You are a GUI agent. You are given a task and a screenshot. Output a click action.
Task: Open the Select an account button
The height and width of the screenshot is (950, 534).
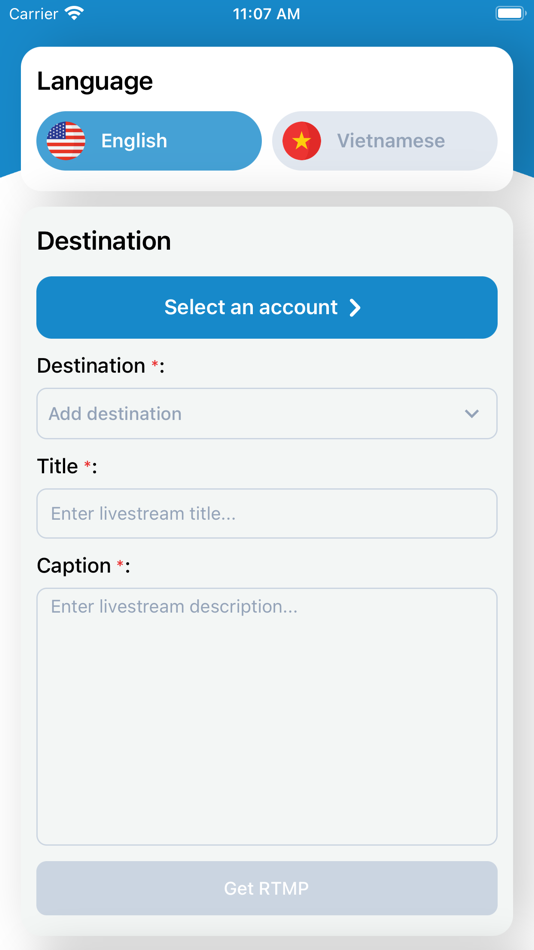point(267,308)
